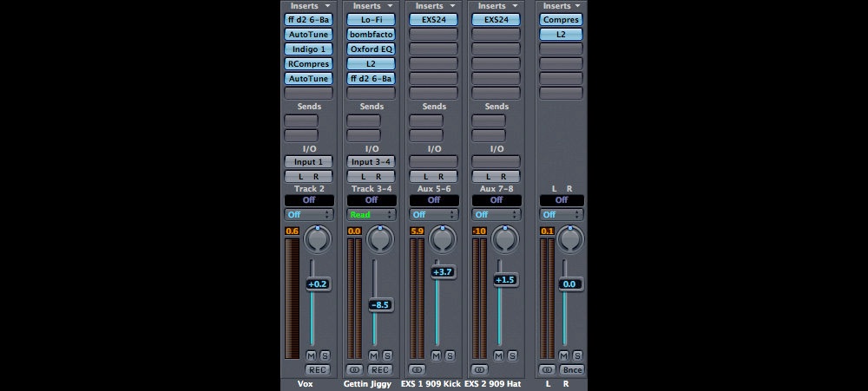Open the Input 3-4 selector on Gettin Jiggy
Image resolution: width=868 pixels, height=391 pixels.
tap(372, 162)
